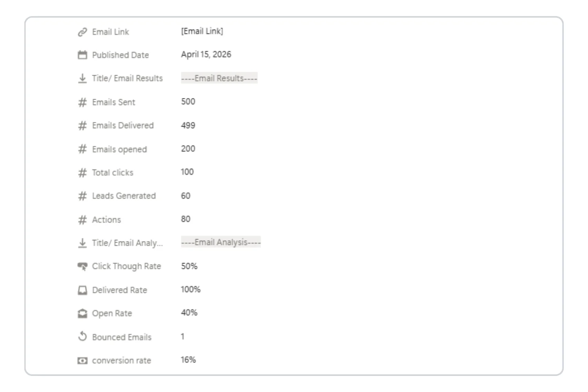Edit the Total clicks value 100

[189, 172]
